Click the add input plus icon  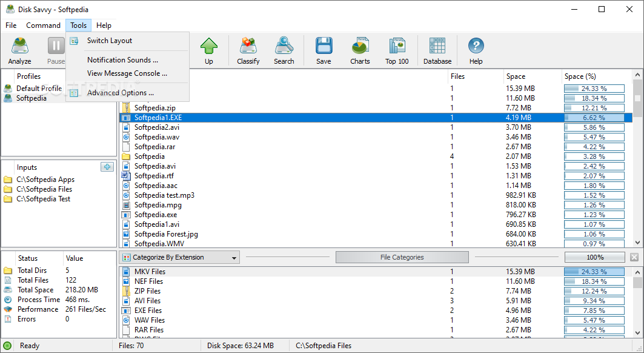[107, 167]
